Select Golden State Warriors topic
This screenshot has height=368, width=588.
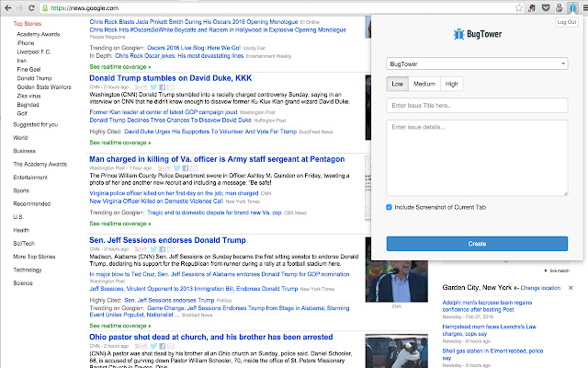[44, 87]
